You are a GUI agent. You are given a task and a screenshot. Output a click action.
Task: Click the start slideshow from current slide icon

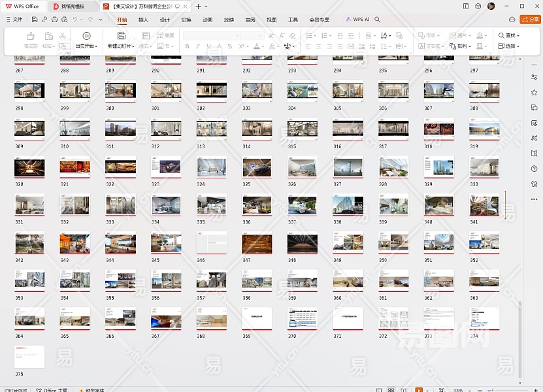point(86,36)
